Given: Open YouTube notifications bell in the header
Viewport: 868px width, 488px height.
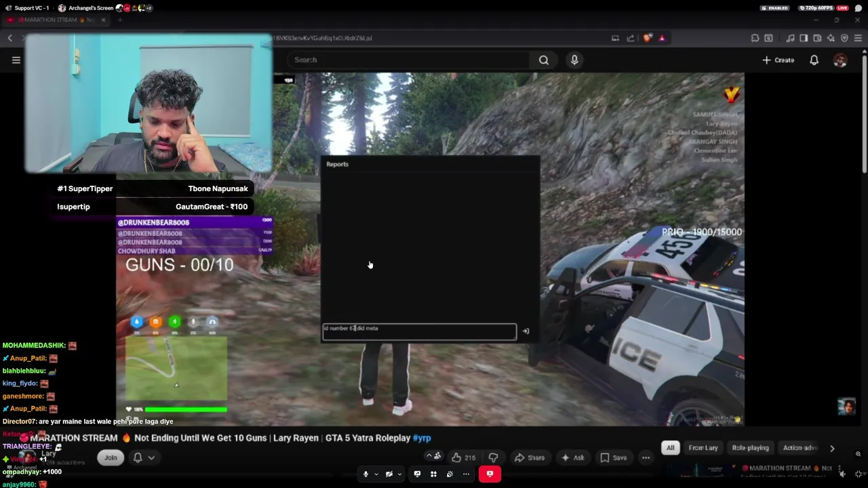Looking at the screenshot, I should click(814, 60).
